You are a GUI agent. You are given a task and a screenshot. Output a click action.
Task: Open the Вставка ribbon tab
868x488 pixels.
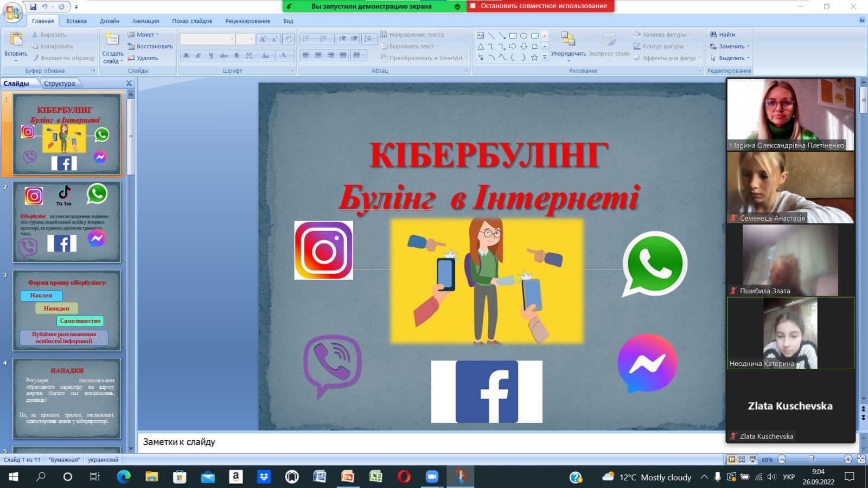[x=76, y=21]
